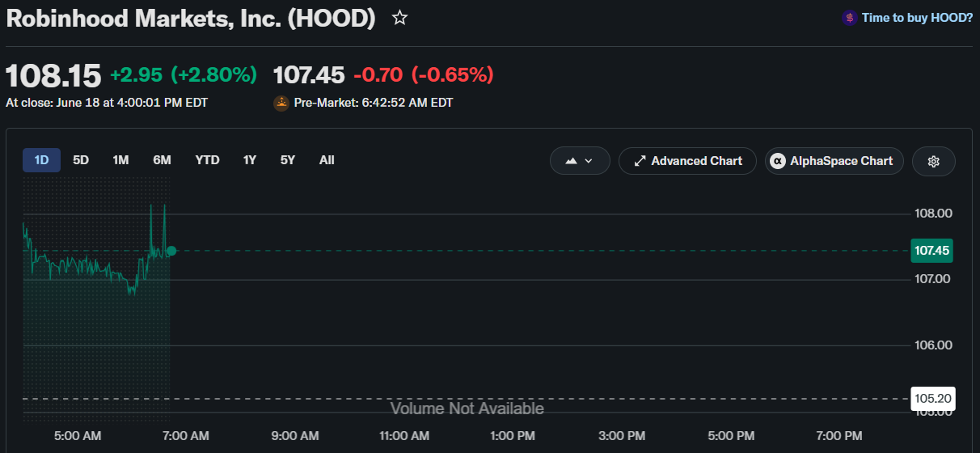Screen dimensions: 980x453
Task: Click the 7:00 PM axis label
Action: (840, 436)
